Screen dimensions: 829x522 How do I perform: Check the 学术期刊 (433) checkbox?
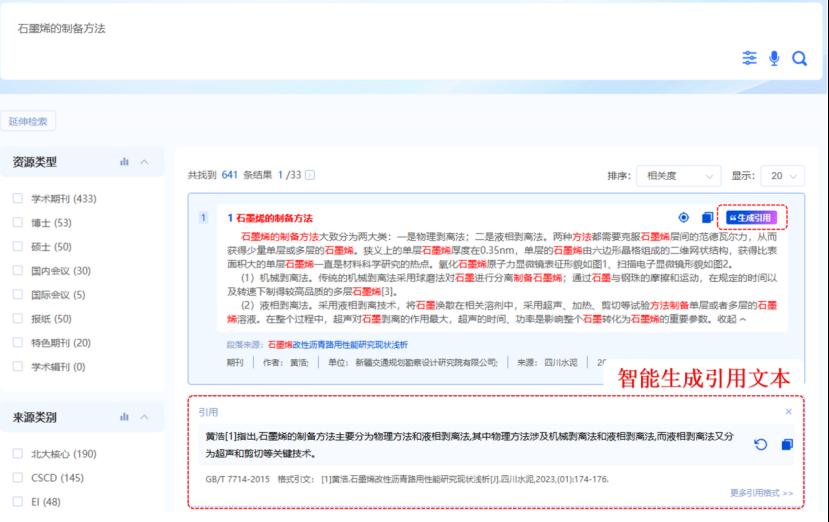[17, 198]
